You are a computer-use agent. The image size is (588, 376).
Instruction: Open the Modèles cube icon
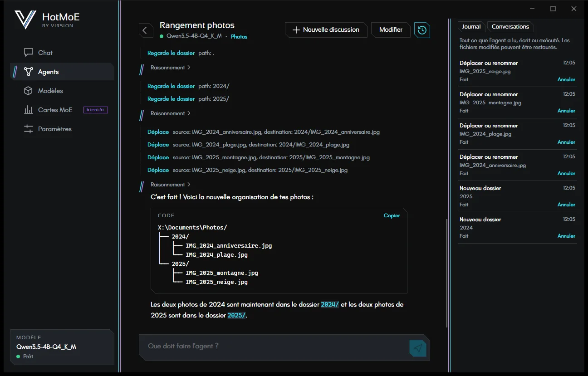tap(29, 91)
